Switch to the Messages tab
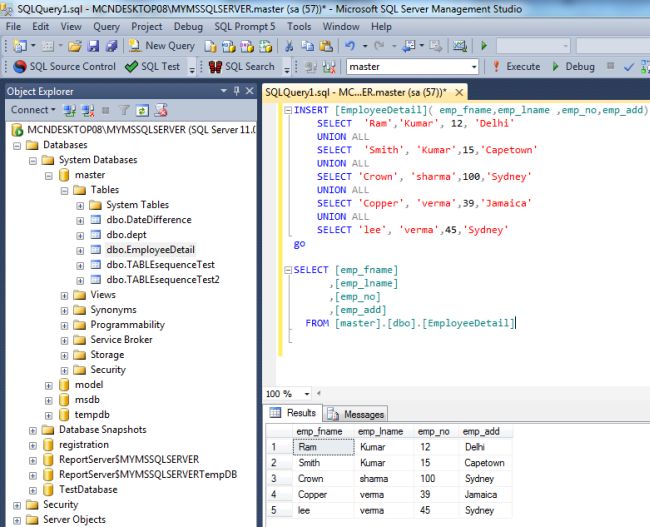Screen dimensions: 650x527 pos(363,414)
